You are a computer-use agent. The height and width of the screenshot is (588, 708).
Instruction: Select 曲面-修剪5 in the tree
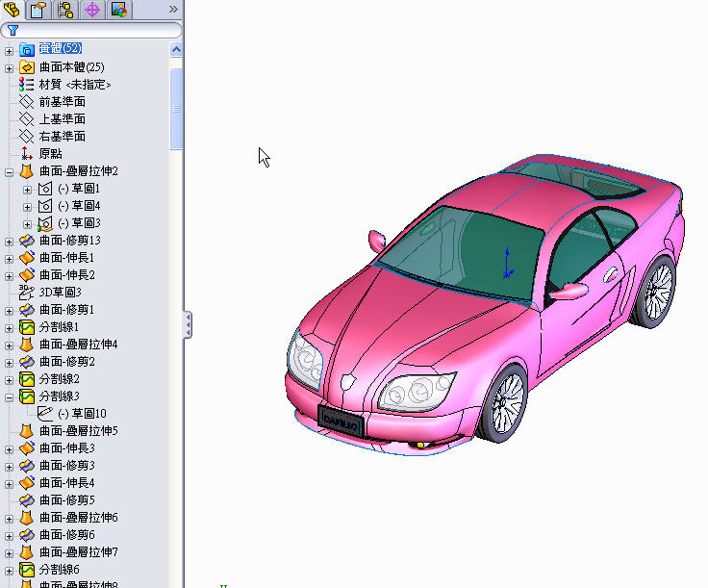click(66, 499)
